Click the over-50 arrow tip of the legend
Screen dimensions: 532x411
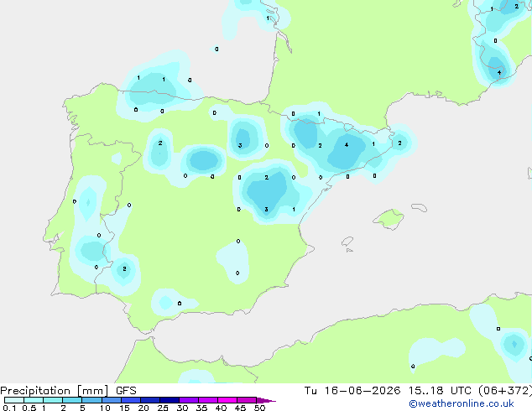[x=266, y=400]
